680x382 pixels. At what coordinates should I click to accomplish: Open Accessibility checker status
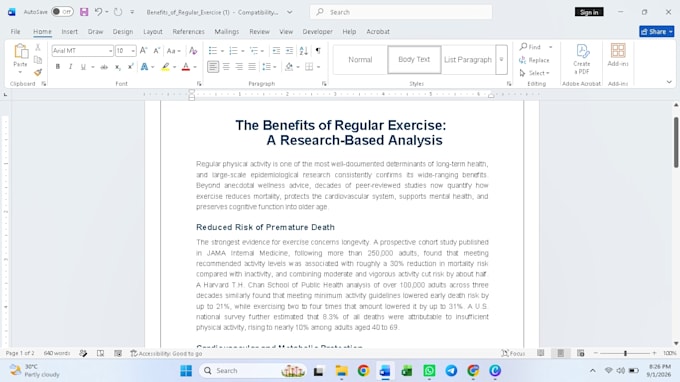click(166, 353)
